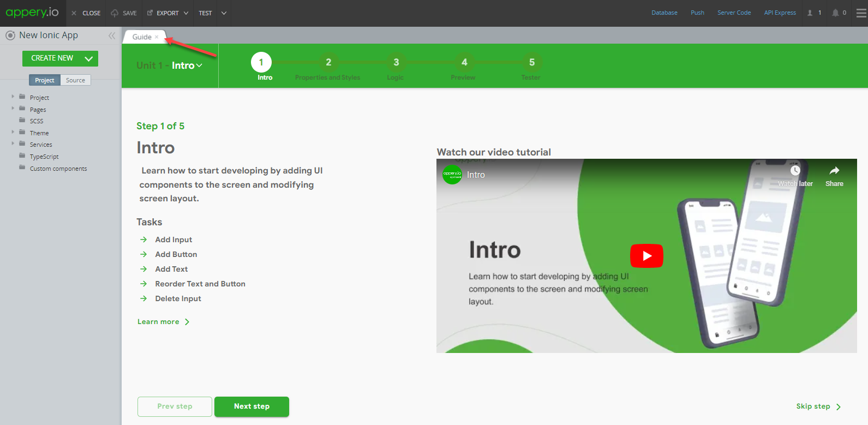Click the TEST button

[205, 13]
